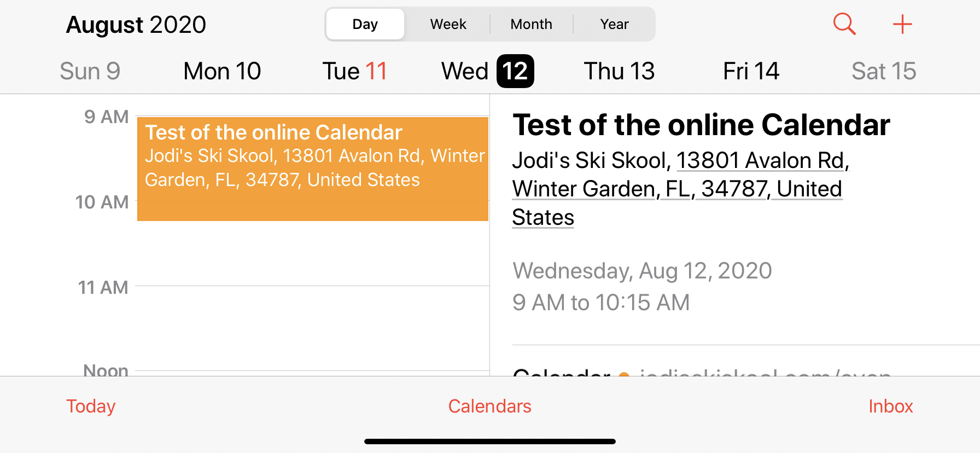980x453 pixels.
Task: Switch to Week view
Action: [x=448, y=24]
